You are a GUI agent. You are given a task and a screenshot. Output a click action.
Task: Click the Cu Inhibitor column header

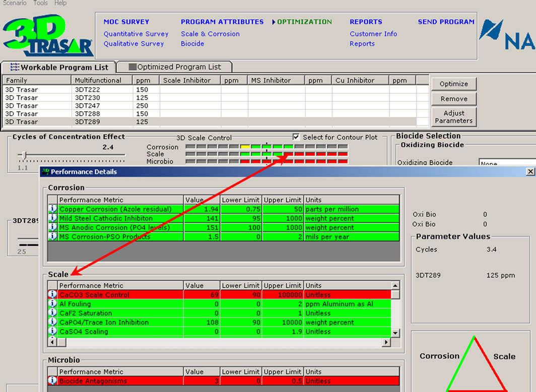(360, 80)
